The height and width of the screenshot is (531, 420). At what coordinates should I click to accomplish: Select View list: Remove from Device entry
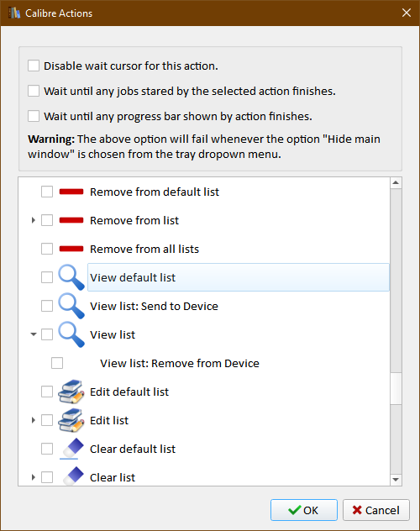[x=180, y=363]
